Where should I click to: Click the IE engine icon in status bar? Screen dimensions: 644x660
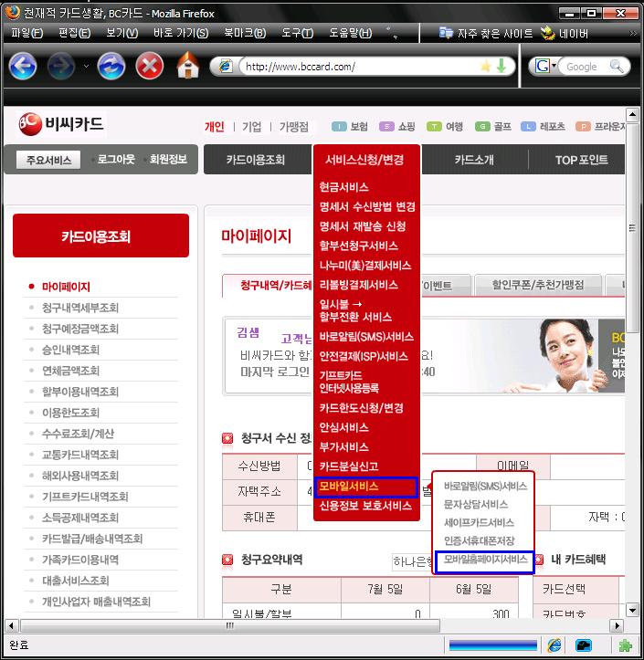click(x=554, y=644)
